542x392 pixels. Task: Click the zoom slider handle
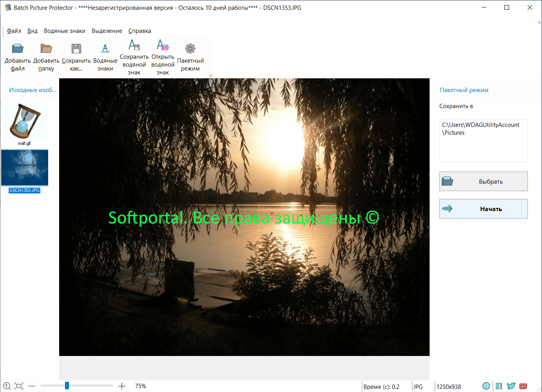coord(67,386)
